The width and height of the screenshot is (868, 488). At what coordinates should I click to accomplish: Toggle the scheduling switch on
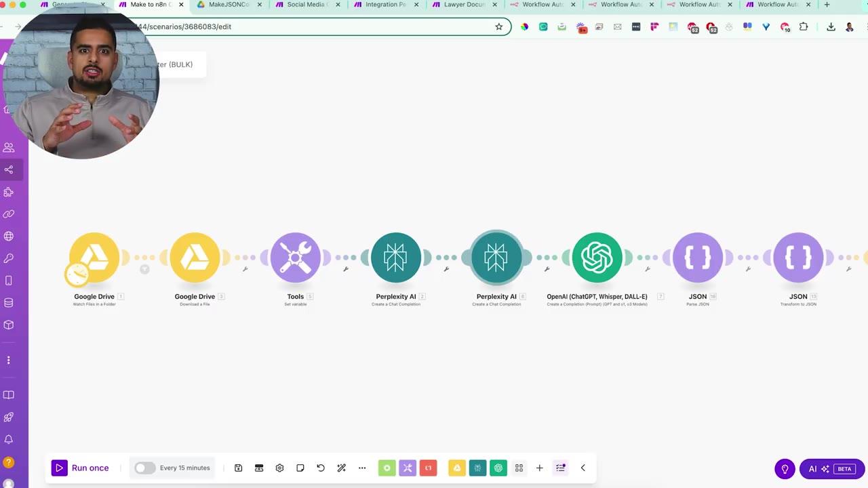(144, 468)
